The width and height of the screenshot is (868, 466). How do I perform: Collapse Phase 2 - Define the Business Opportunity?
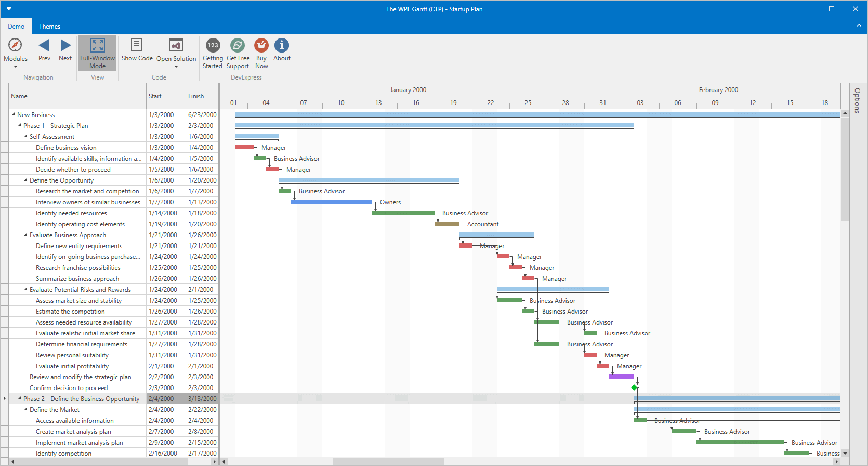click(20, 398)
